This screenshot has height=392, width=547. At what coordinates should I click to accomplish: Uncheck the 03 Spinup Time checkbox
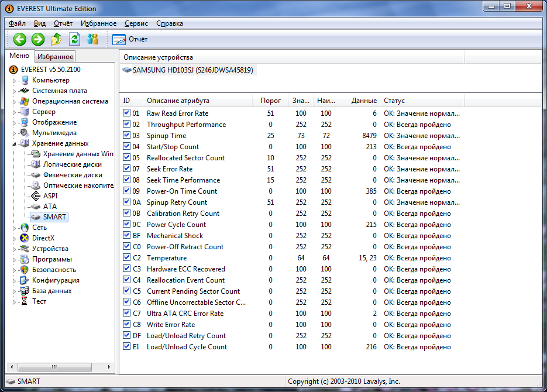126,135
